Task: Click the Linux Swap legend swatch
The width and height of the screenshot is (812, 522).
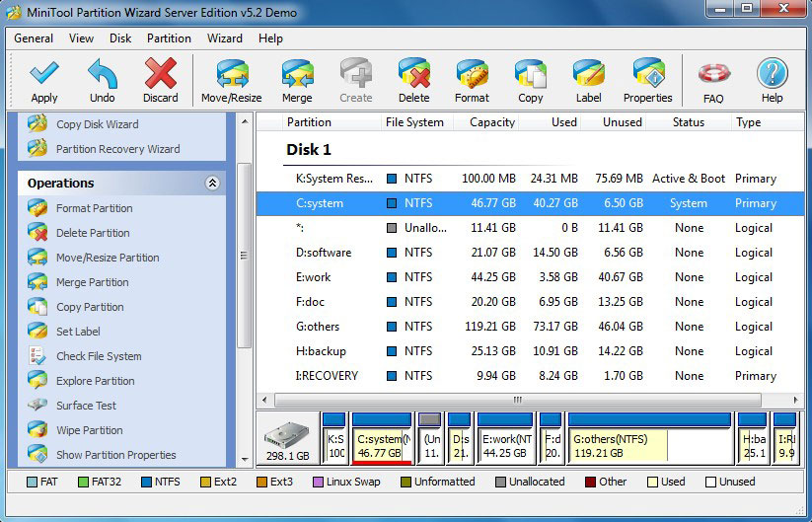Action: [318, 483]
